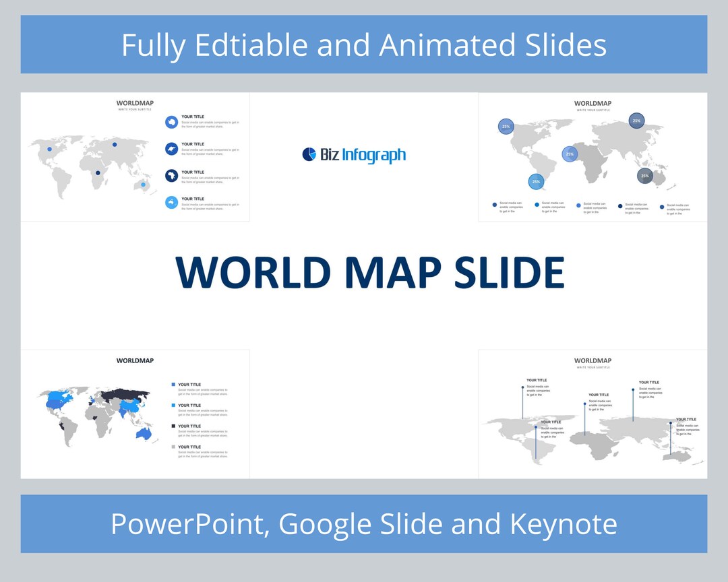This screenshot has width=728, height=582.
Task: Click the blue legend square beside first YOUR TITLE
Action: (173, 384)
